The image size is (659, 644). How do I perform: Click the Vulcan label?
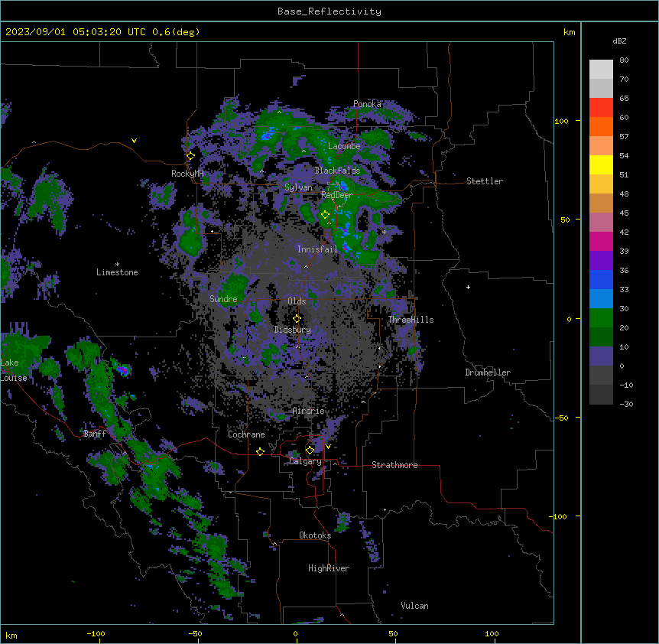[x=414, y=606]
